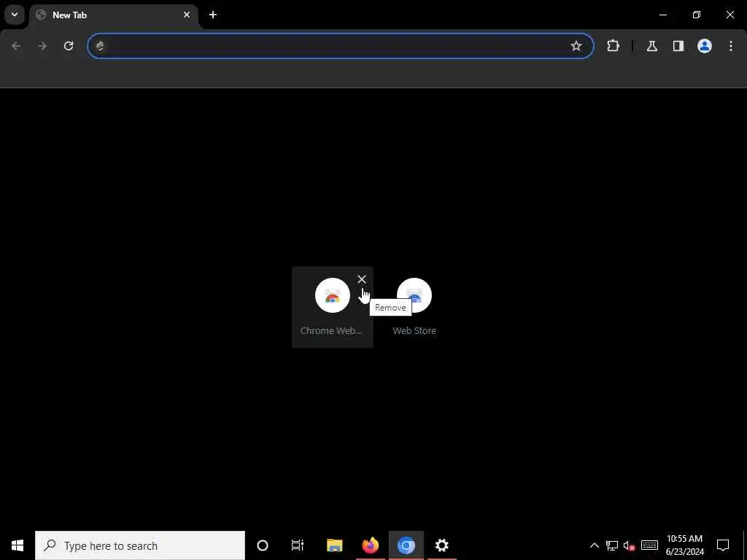This screenshot has width=747, height=560.
Task: Add a new tab with plus
Action: point(213,15)
